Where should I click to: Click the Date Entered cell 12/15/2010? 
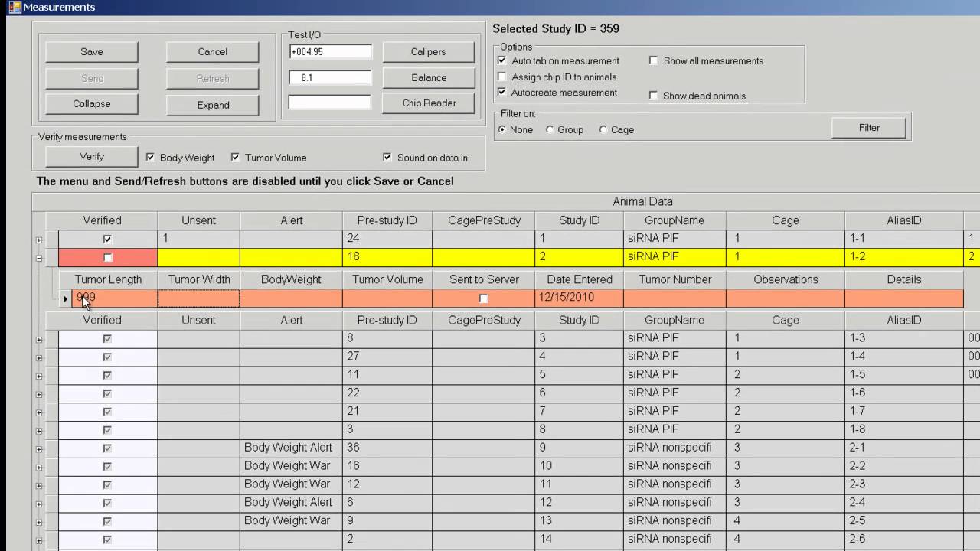580,298
